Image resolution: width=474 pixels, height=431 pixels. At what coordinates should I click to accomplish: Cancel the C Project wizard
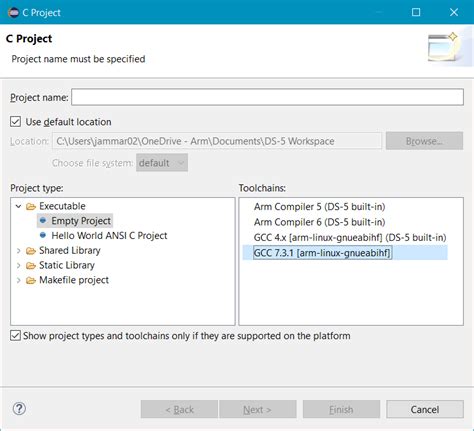click(x=425, y=409)
